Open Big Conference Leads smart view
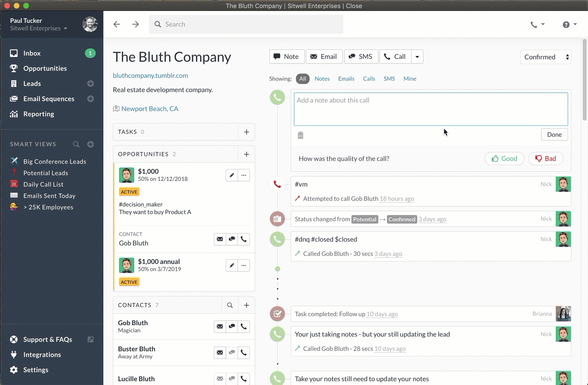This screenshot has height=385, width=588. 55,161
